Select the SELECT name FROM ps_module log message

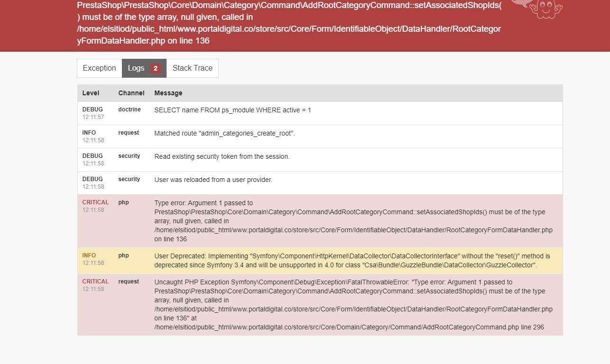click(x=233, y=110)
